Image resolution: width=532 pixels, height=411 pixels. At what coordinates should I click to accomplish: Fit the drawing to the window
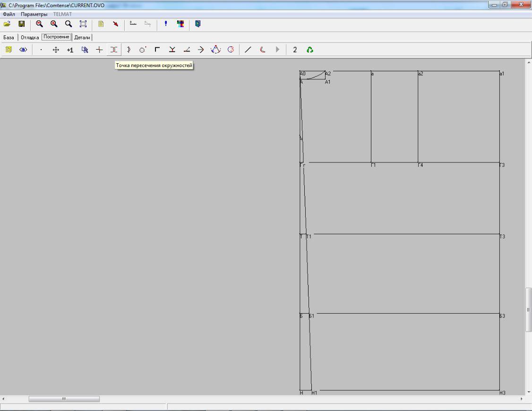83,24
